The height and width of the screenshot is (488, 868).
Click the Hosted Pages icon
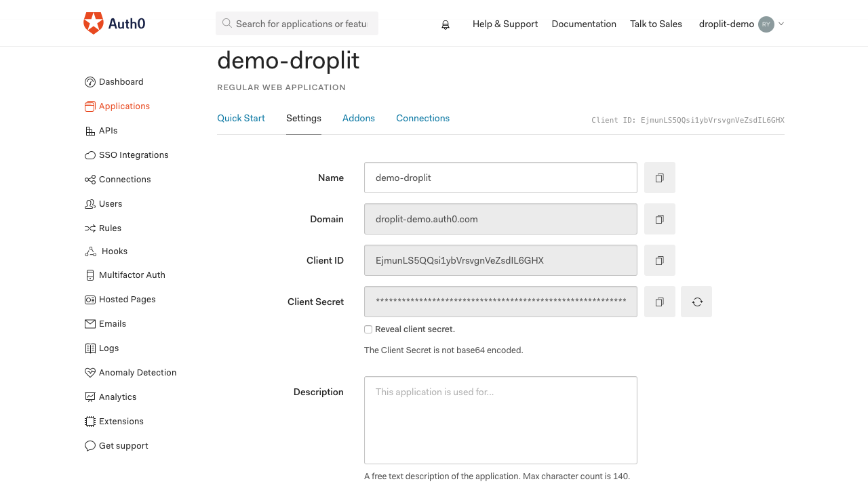click(x=90, y=300)
